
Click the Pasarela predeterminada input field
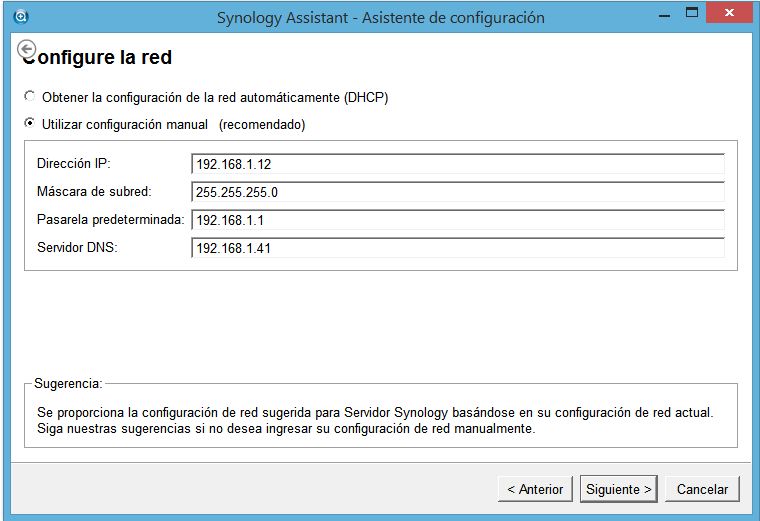tap(458, 220)
